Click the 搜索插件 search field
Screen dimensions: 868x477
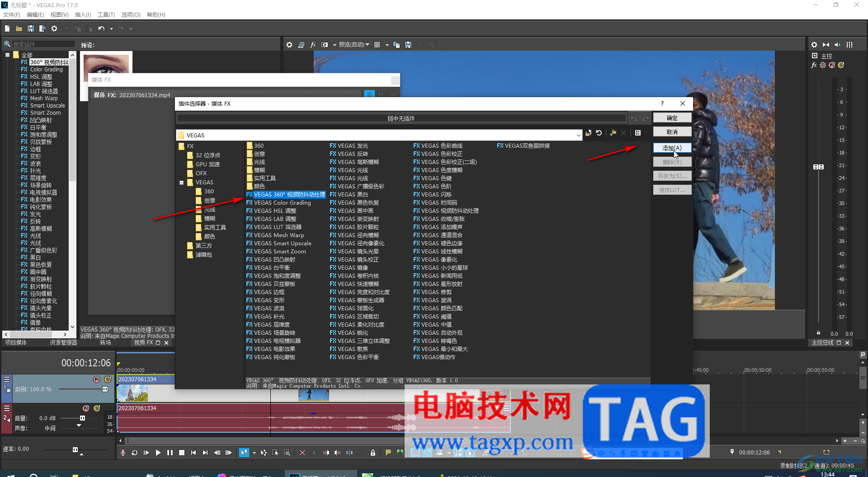click(x=43, y=44)
